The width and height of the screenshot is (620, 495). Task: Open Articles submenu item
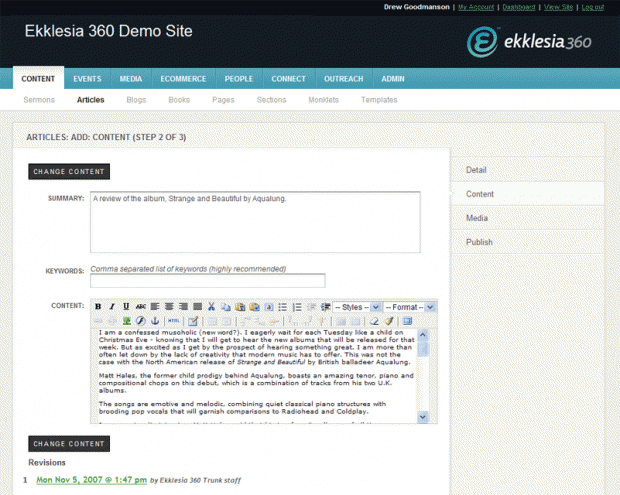click(x=91, y=100)
